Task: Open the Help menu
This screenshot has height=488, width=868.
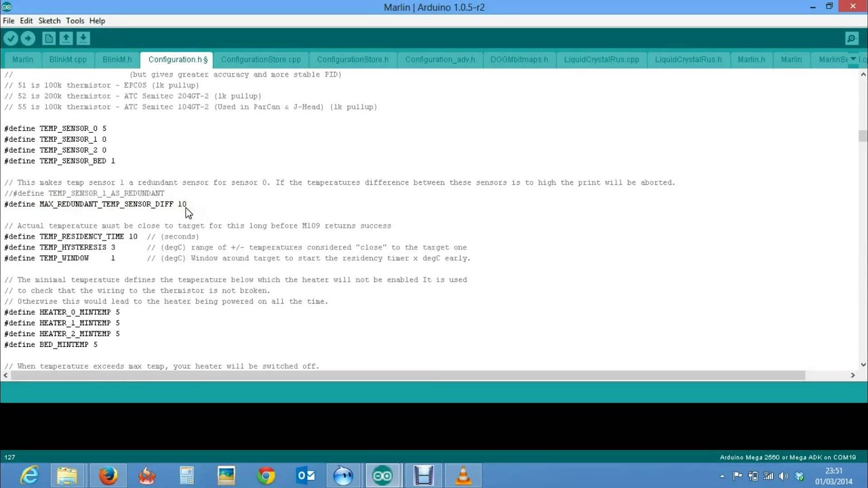Action: [x=97, y=20]
